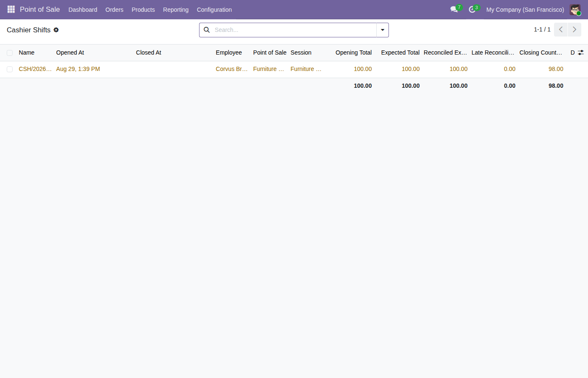Open optional columns adjust settings icon
Screen dimensions: 588x378
point(581,52)
